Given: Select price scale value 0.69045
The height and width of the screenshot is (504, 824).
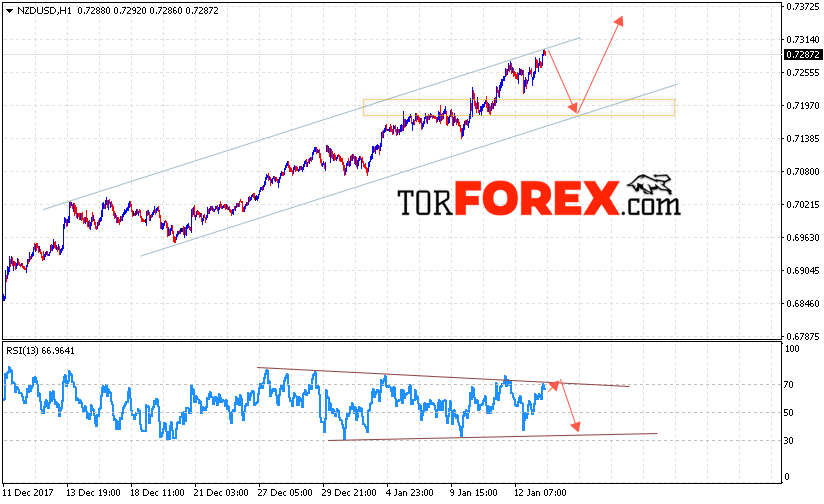Looking at the screenshot, I should pos(803,271).
